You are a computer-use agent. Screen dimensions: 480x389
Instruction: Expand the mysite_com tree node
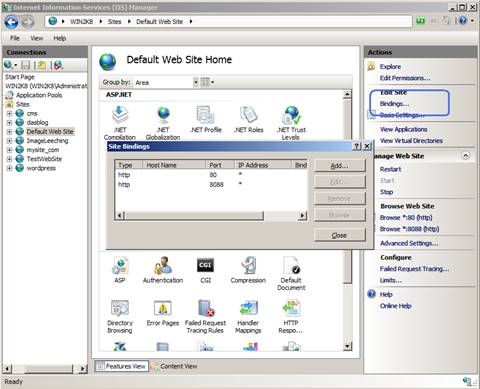point(9,150)
